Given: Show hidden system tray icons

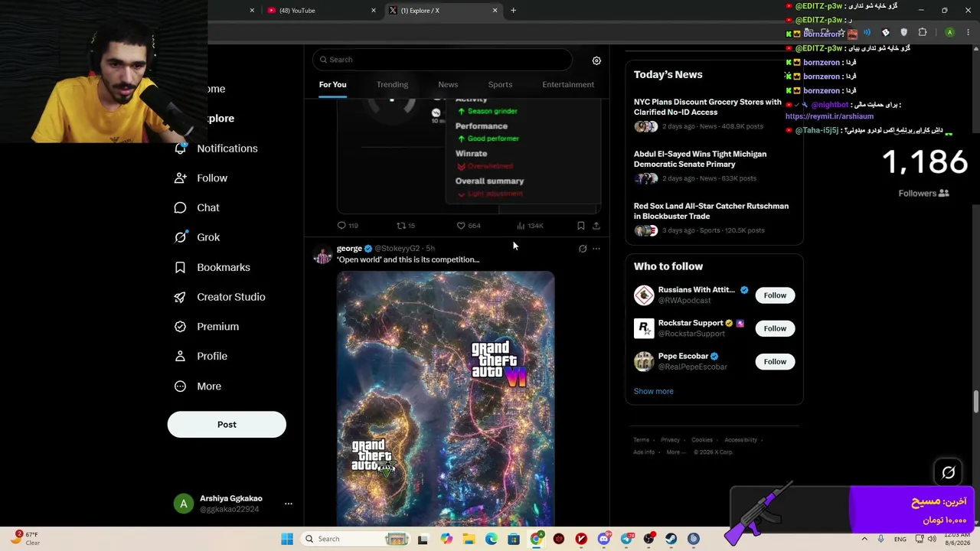Looking at the screenshot, I should [x=864, y=539].
